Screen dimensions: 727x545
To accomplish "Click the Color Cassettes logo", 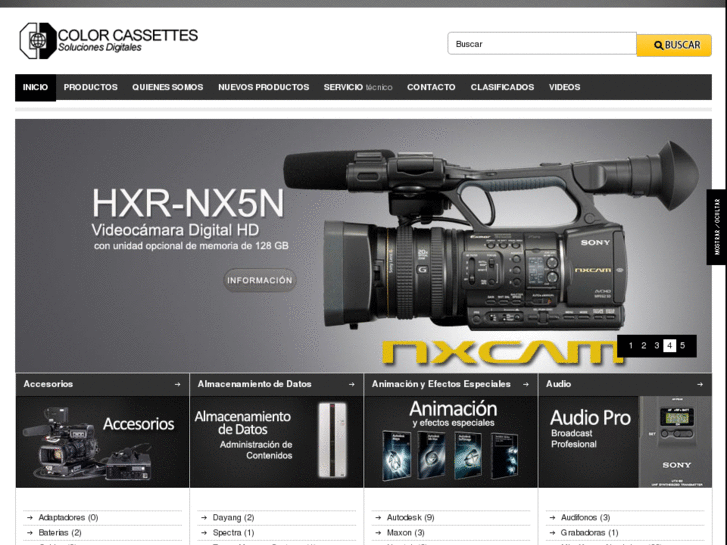I will [x=108, y=41].
